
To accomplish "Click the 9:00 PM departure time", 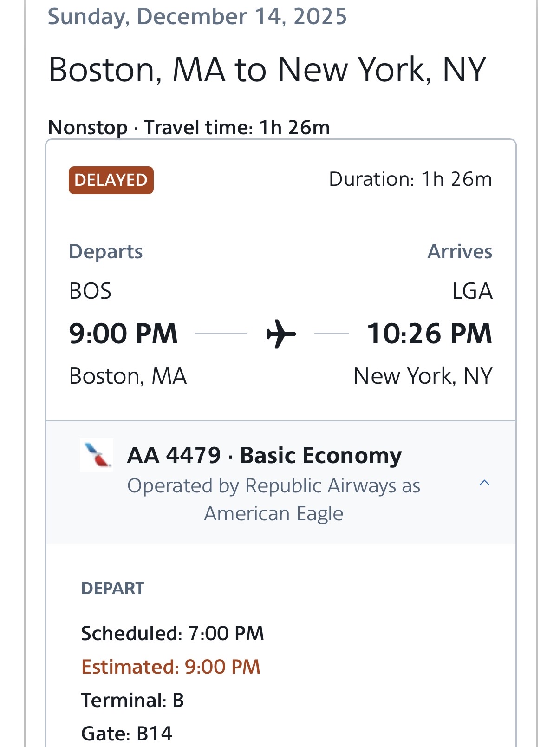I will pyautogui.click(x=123, y=334).
